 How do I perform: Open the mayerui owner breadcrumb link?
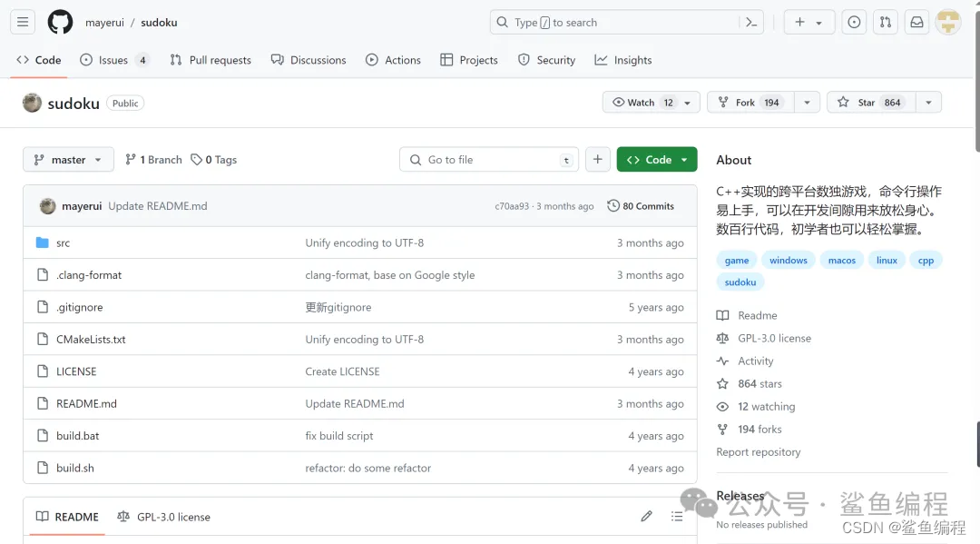(x=104, y=23)
